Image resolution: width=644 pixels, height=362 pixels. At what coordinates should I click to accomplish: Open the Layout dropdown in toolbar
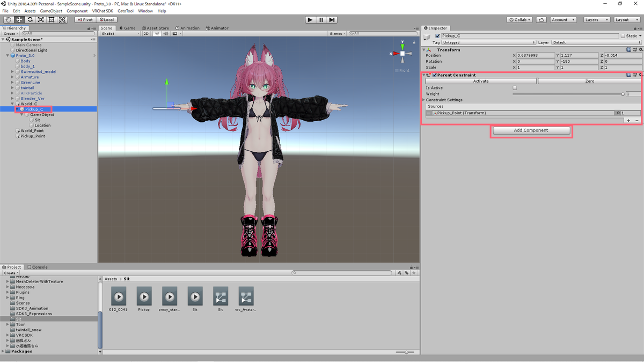(626, 20)
